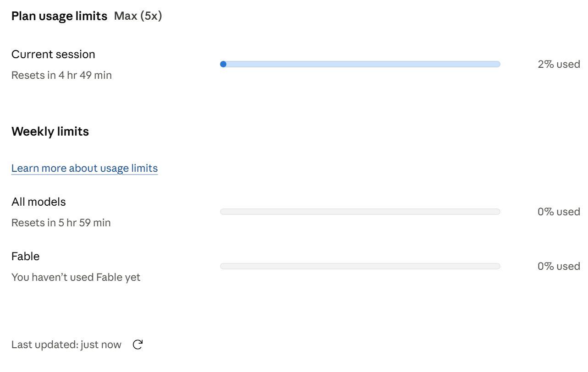Image resolution: width=588 pixels, height=372 pixels.
Task: Click the blue dot on session progress bar
Action: click(x=223, y=64)
